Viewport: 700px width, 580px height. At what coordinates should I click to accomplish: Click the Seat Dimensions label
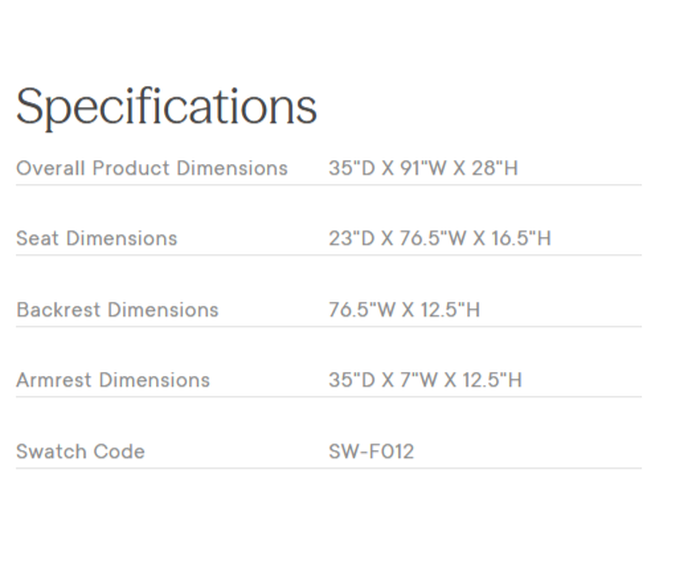pos(97,238)
